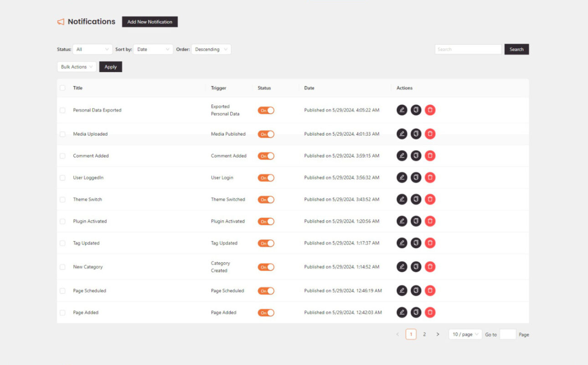
Task: Click the Add New Notification button
Action: point(150,21)
